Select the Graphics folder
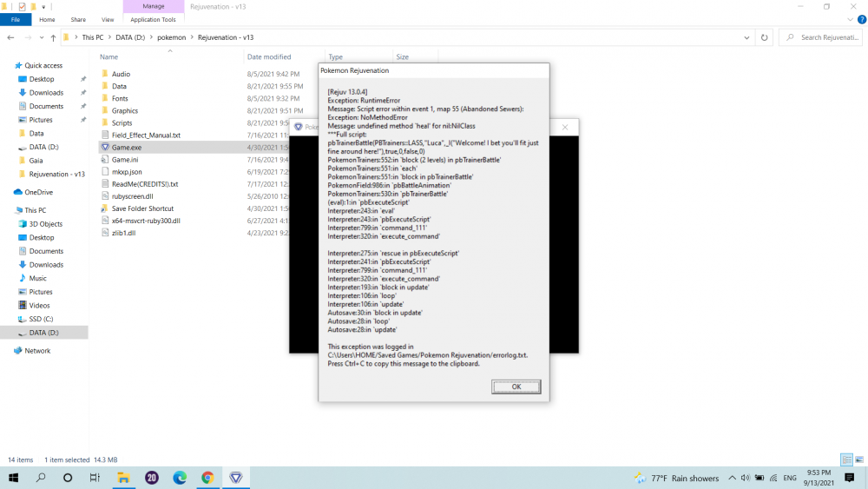Screen dimensions: 868x489 click(124, 111)
